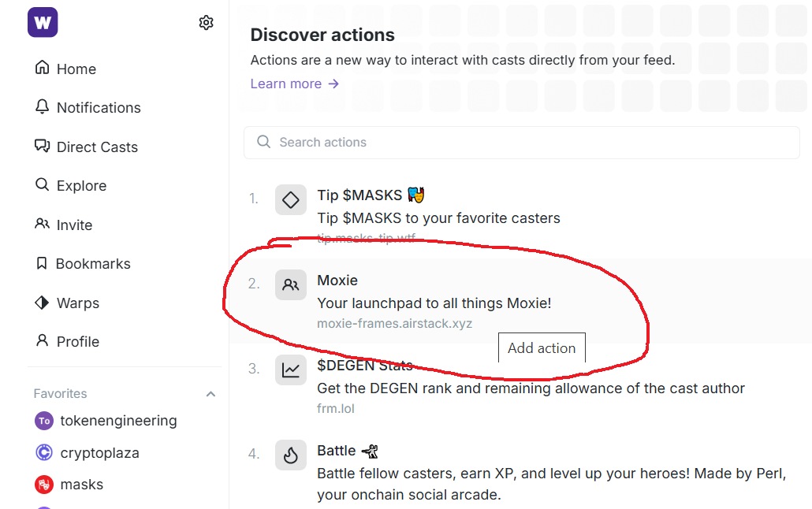This screenshot has height=509, width=812.
Task: Open Direct Casts
Action: tap(96, 147)
